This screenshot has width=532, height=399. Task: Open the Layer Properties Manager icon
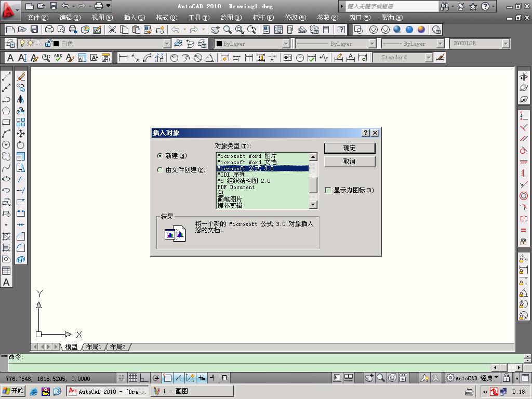coord(10,44)
